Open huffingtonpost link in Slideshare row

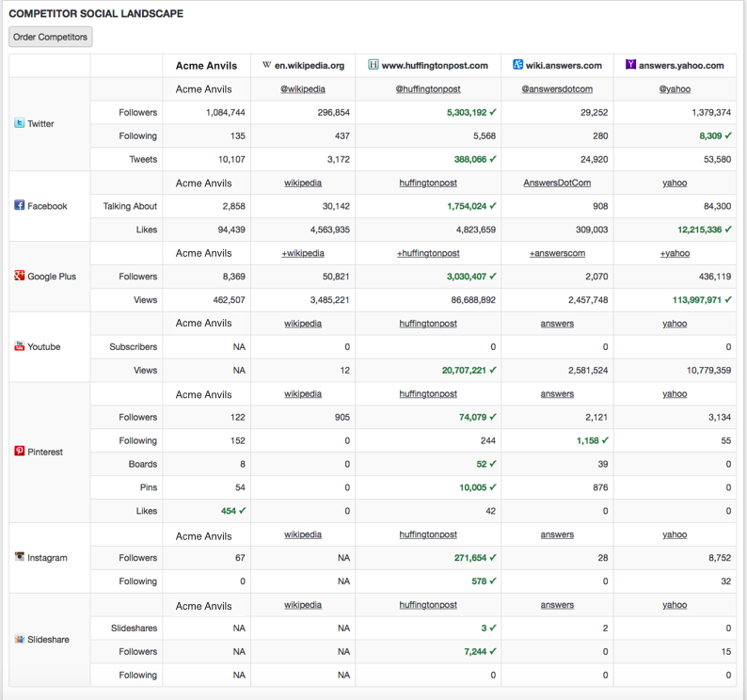point(428,605)
